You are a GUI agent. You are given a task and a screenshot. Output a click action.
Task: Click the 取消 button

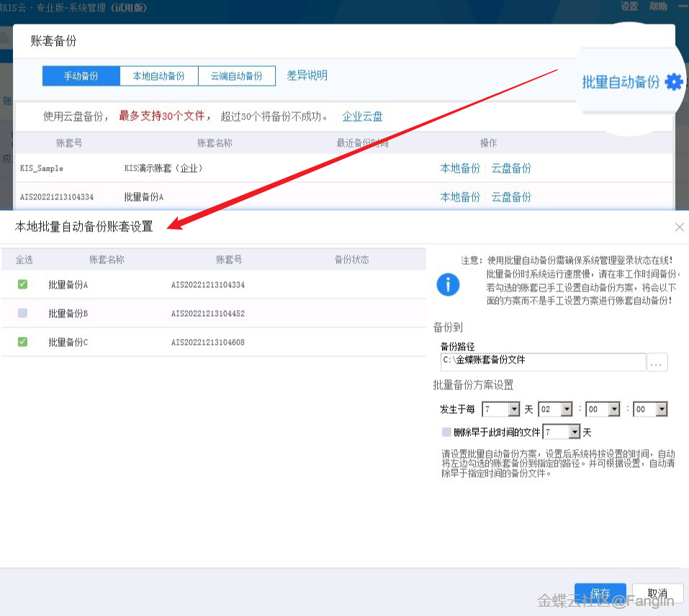[657, 594]
